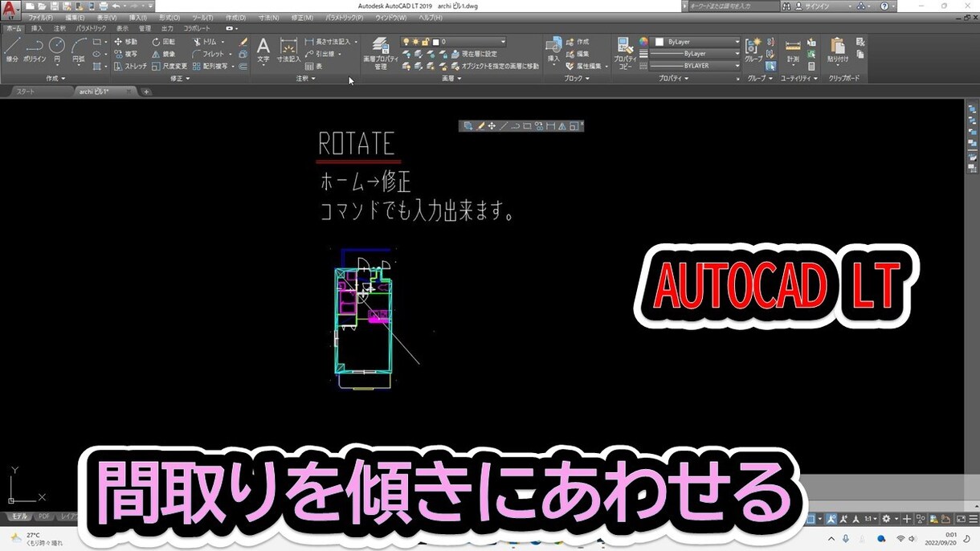Click the Mirror (鏡像) command

tap(163, 54)
